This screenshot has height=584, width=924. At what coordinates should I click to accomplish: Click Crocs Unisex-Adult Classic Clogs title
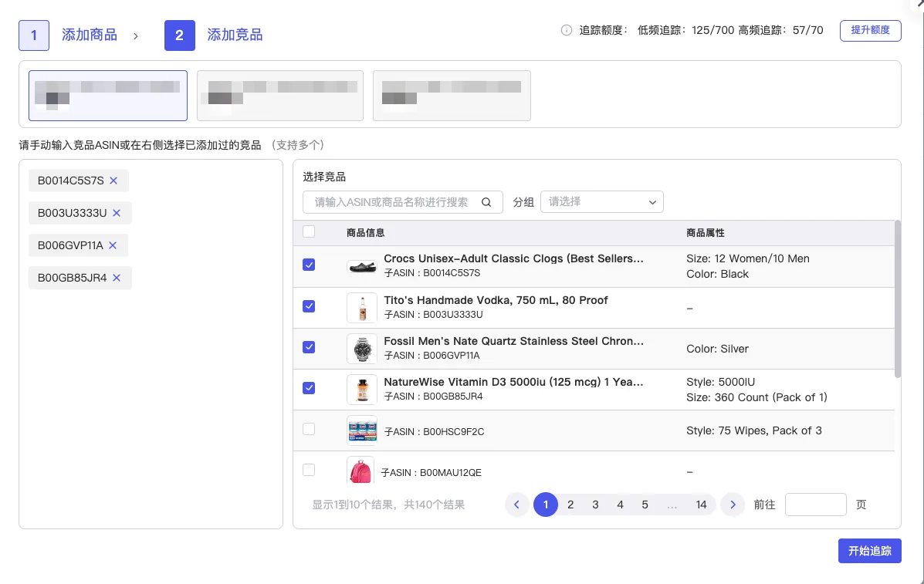(x=513, y=258)
